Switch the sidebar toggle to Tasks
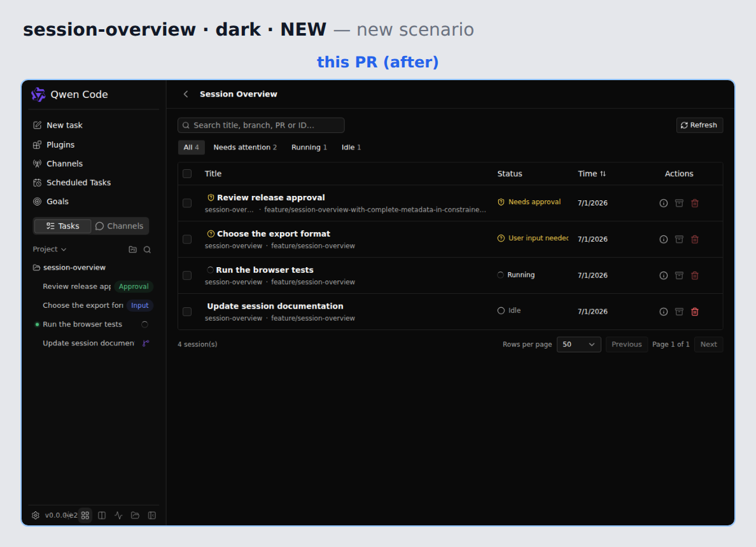 click(x=62, y=226)
